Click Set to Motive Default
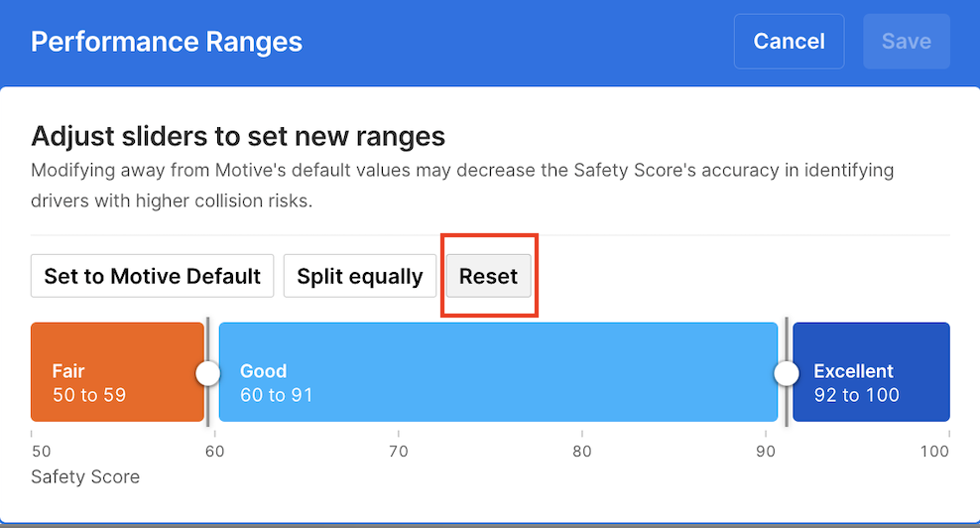 coord(152,276)
